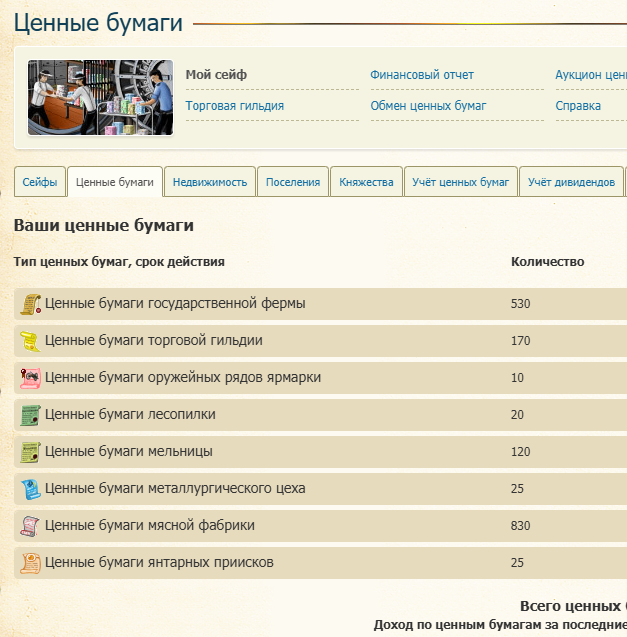The image size is (627, 637).
Task: Open the Учёт ценных бумаг tab
Action: (460, 182)
